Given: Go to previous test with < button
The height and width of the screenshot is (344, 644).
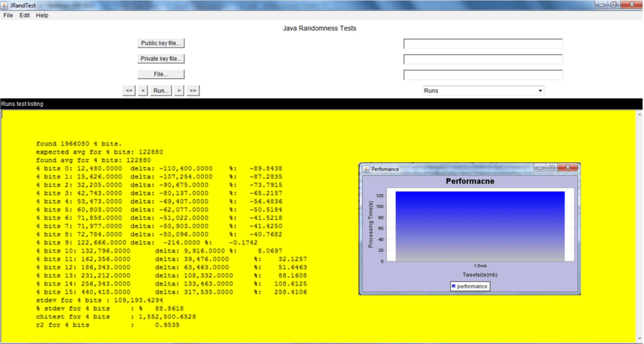Looking at the screenshot, I should 143,91.
